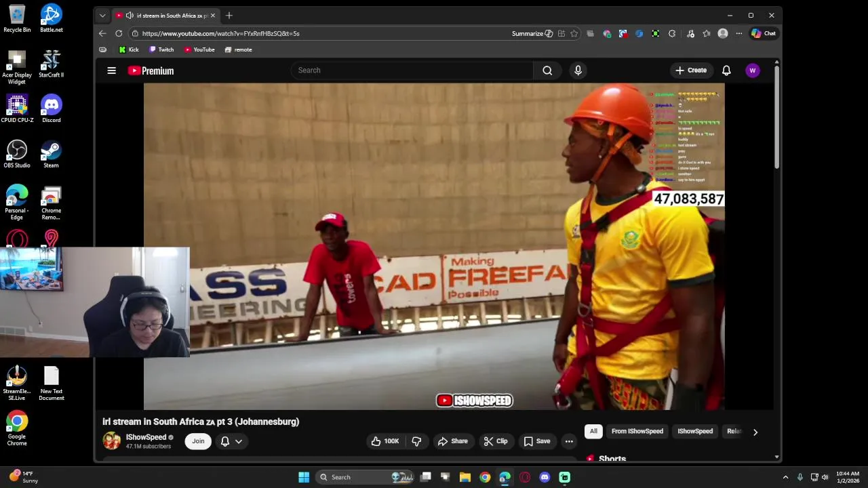Save the video to a playlist

(536, 441)
